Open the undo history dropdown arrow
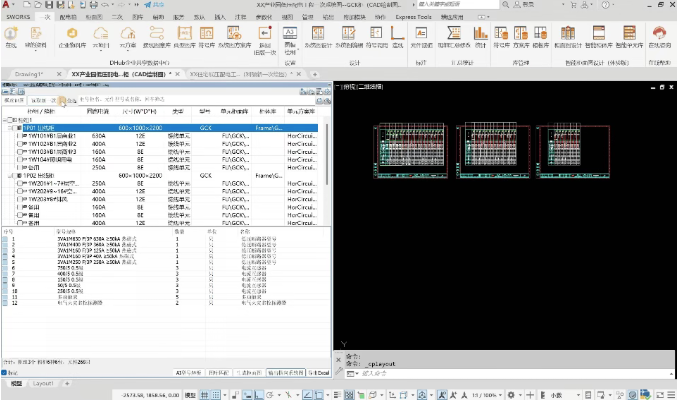This screenshot has height=401, width=678. pos(112,5)
